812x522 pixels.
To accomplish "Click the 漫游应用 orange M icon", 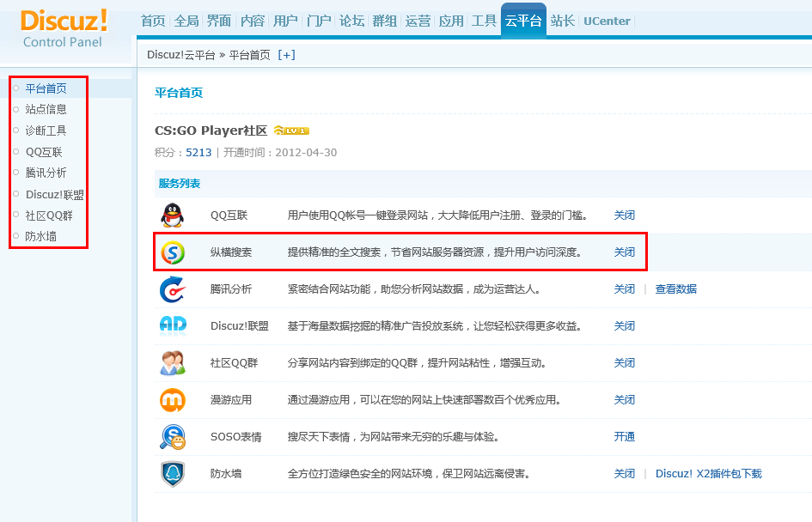I will 173,400.
